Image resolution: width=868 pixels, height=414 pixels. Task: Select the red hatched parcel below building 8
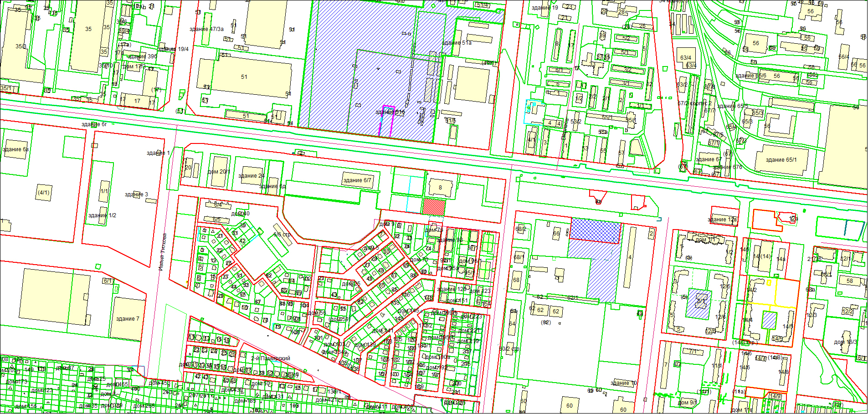pos(434,207)
